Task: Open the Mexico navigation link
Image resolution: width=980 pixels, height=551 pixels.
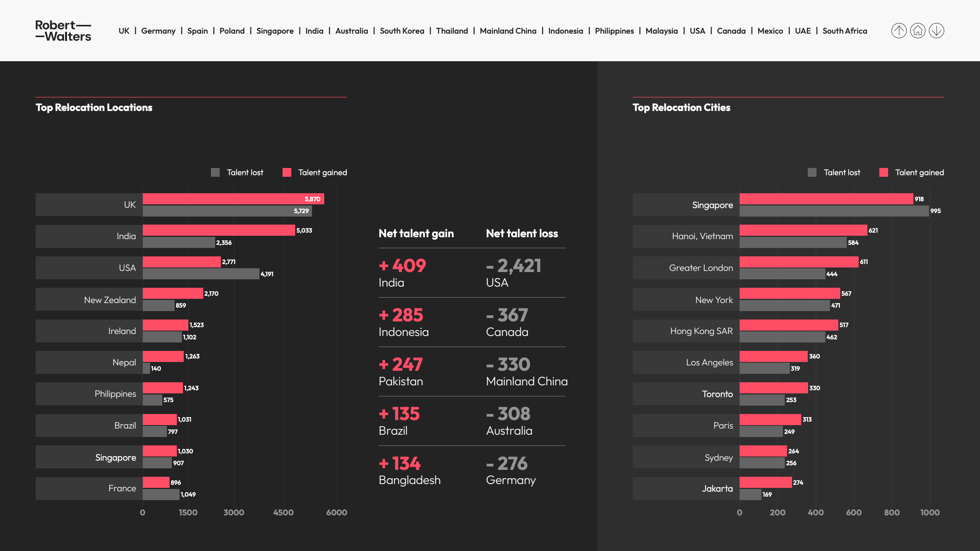Action: [x=770, y=31]
